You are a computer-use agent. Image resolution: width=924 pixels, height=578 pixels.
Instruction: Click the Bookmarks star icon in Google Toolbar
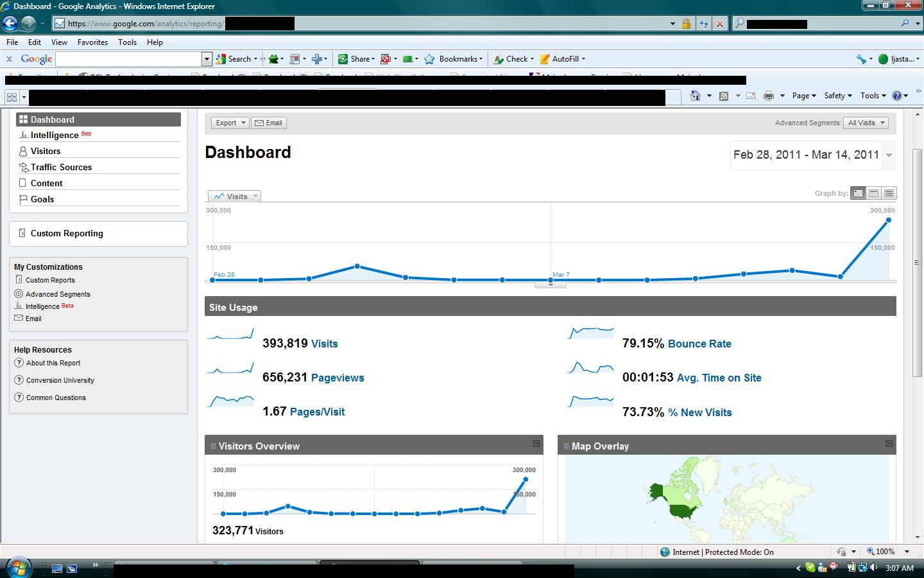[x=429, y=59]
